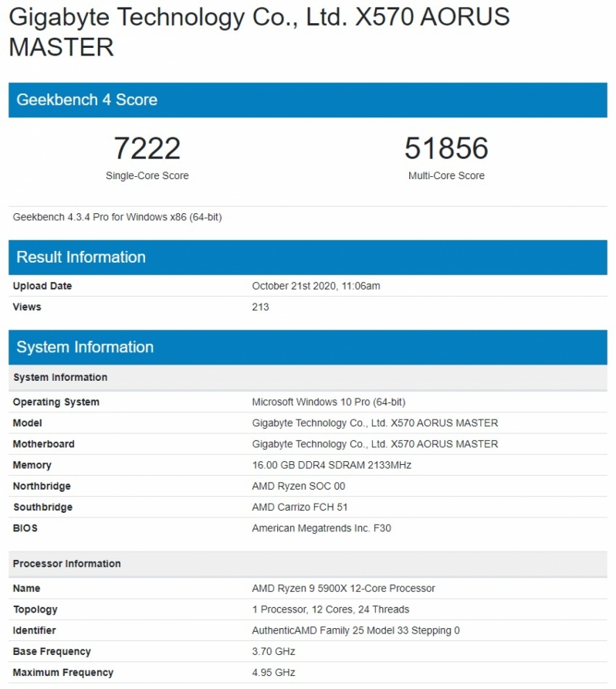
Task: Click the gray System Information subheading
Action: 308,378
